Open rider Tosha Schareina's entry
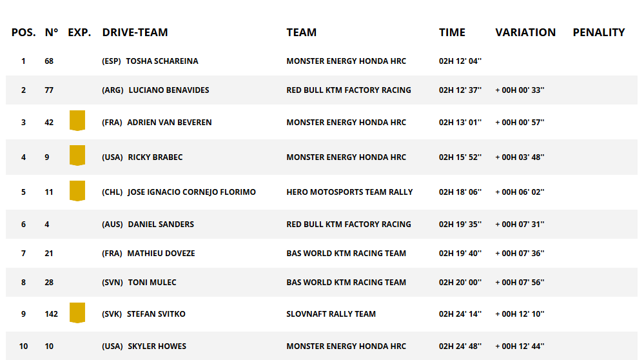Image resolution: width=644 pixels, height=360 pixels. (162, 61)
